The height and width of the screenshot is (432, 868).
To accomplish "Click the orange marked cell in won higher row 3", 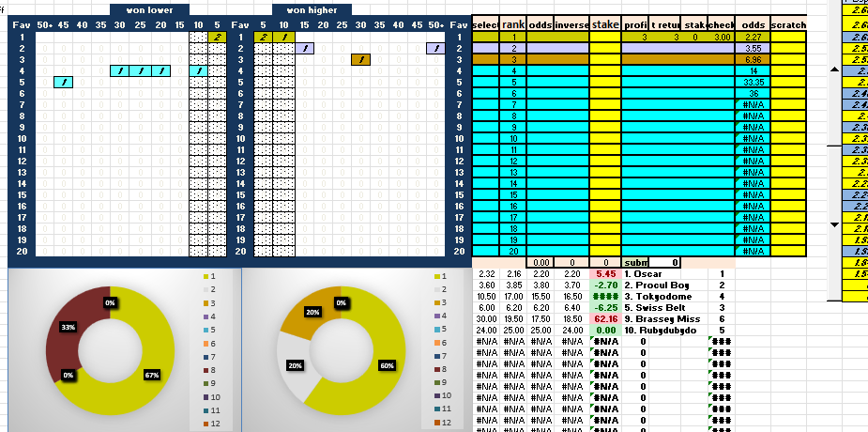I will click(x=360, y=59).
